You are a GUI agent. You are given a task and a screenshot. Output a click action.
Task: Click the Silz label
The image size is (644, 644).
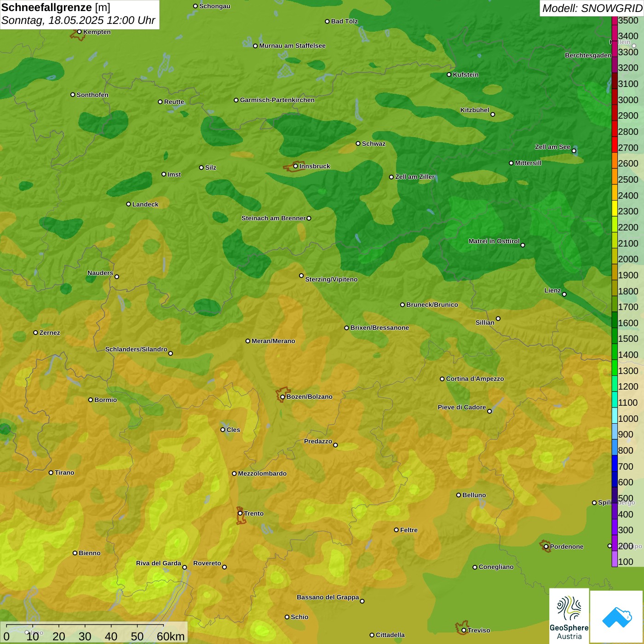tap(211, 167)
